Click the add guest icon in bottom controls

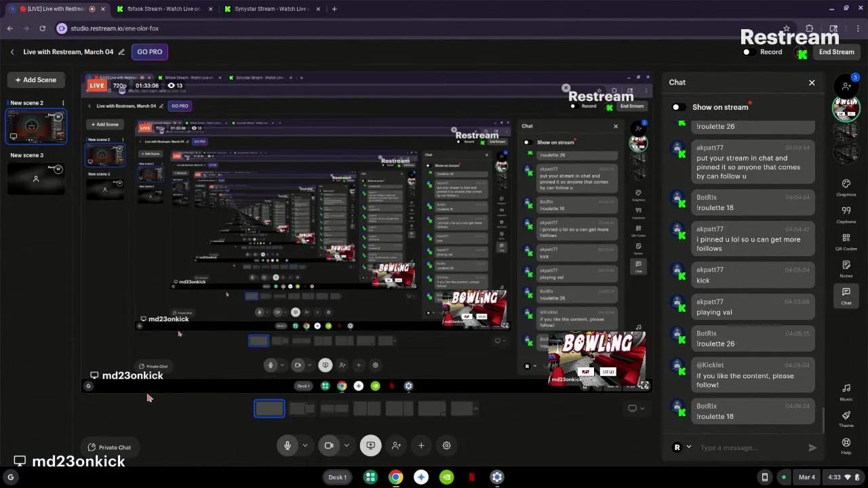[x=396, y=446]
